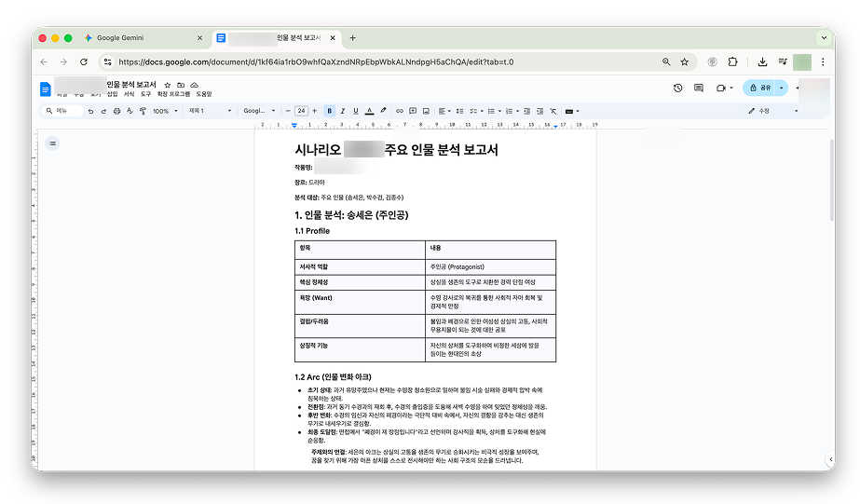Open the meeting options dropdown arrow
Image resolution: width=860 pixels, height=504 pixels.
point(731,89)
